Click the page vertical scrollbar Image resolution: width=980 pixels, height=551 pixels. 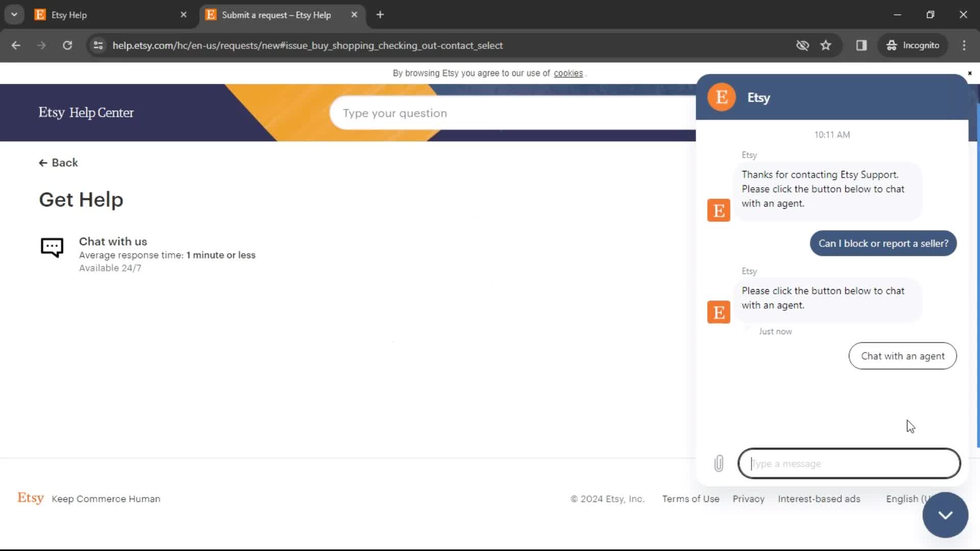coord(978,275)
